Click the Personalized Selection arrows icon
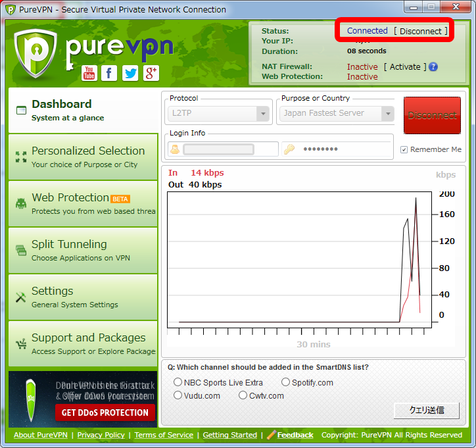The height and width of the screenshot is (448, 476). [x=21, y=157]
